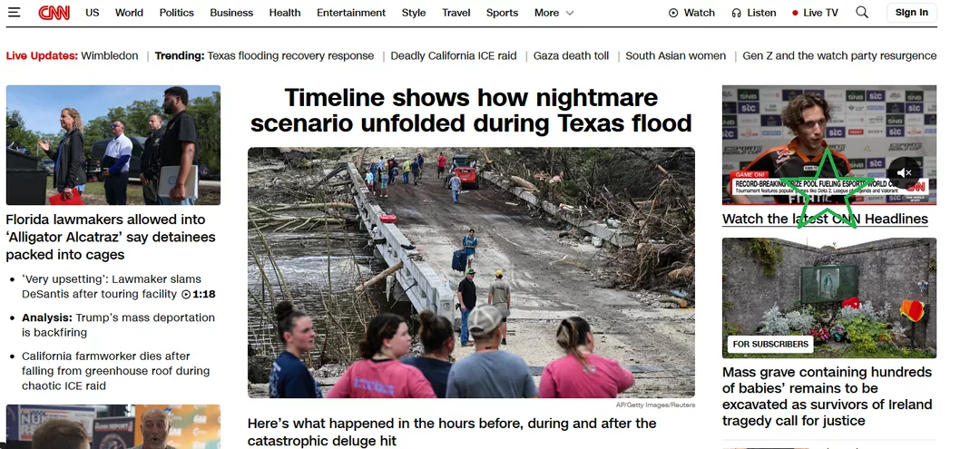Go to the Entertainment section
Viewport: 980px width, 449px height.
[x=351, y=13]
